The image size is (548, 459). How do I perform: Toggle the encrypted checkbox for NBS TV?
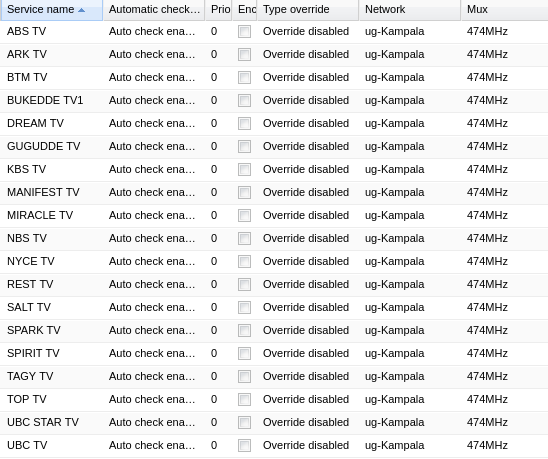click(x=244, y=238)
